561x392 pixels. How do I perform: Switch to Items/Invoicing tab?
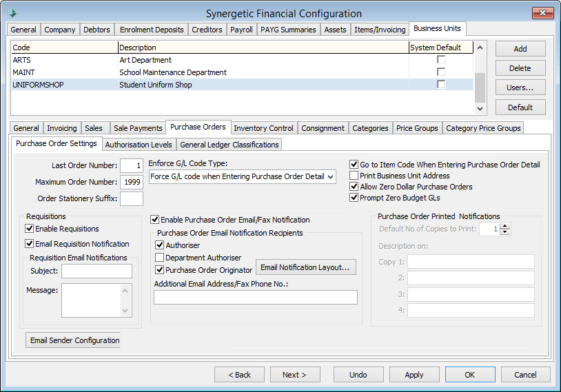point(380,30)
